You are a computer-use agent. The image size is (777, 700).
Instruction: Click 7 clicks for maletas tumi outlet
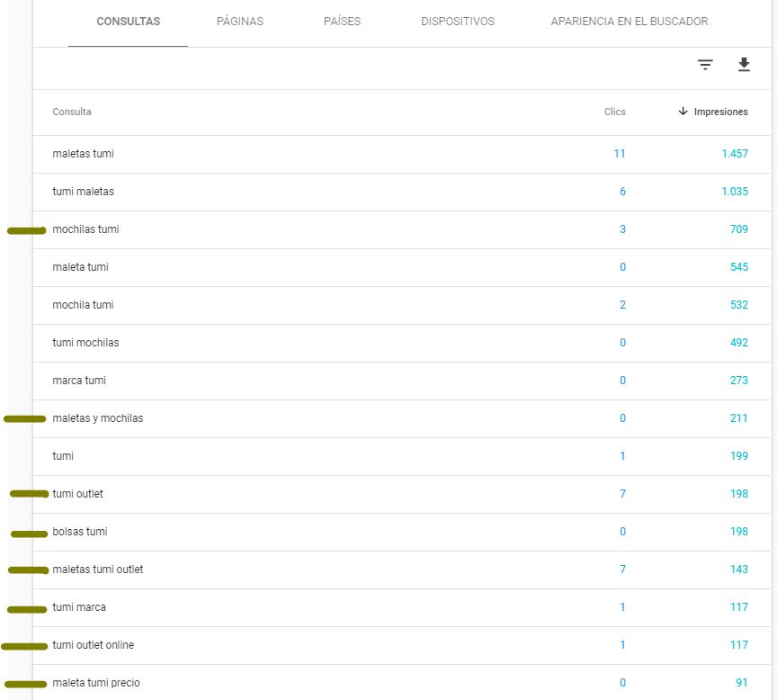(x=622, y=570)
